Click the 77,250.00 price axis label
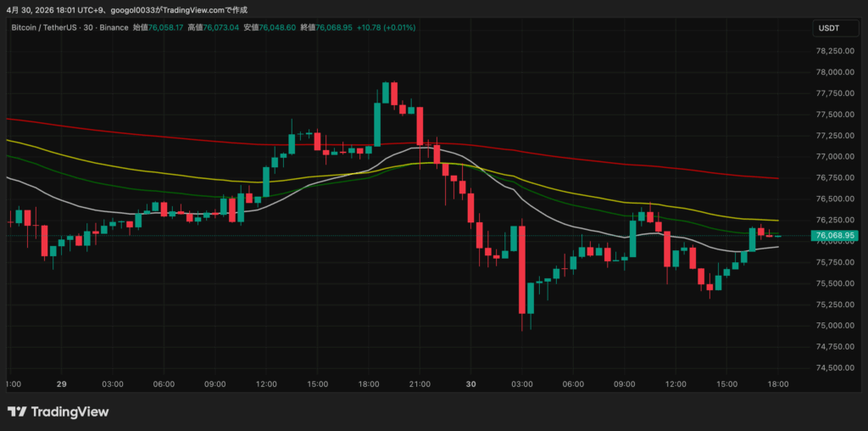The height and width of the screenshot is (431, 868). 835,136
